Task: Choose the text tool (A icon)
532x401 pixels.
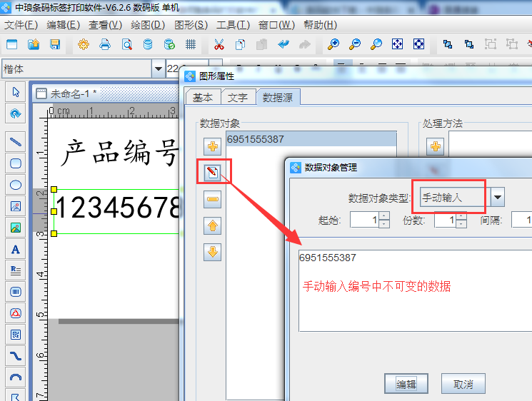Action: pos(15,249)
